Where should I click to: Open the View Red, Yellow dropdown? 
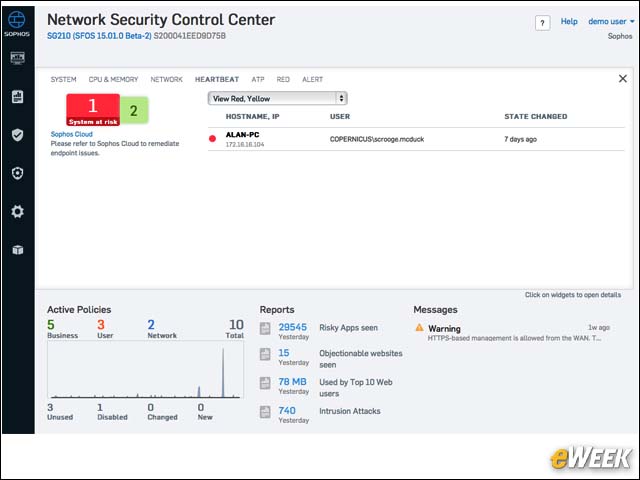coord(278,98)
